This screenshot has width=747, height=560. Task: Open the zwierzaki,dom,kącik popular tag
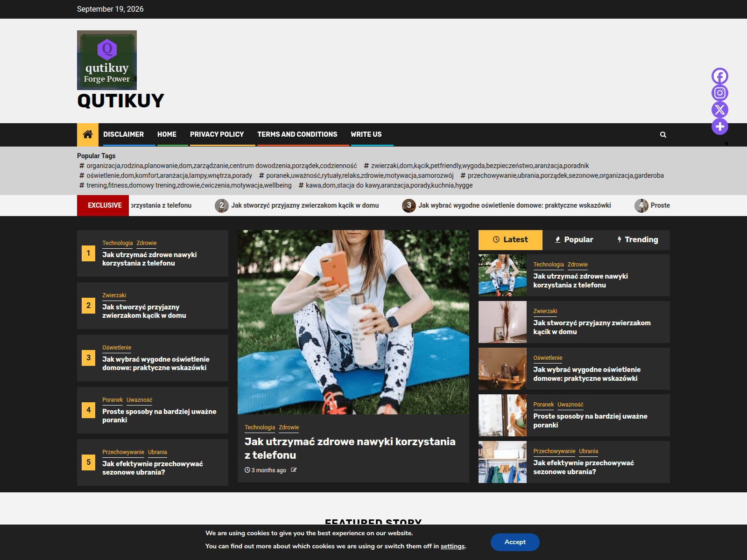coord(476,166)
